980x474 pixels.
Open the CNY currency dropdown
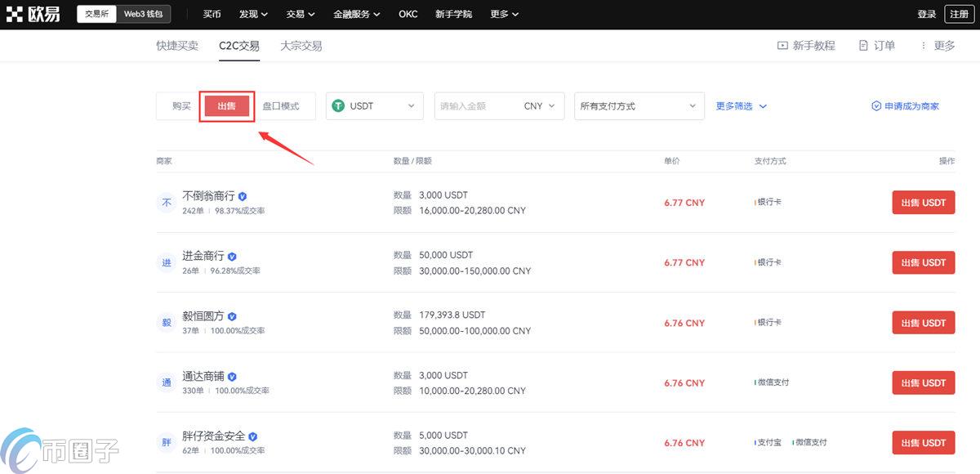pyautogui.click(x=538, y=105)
